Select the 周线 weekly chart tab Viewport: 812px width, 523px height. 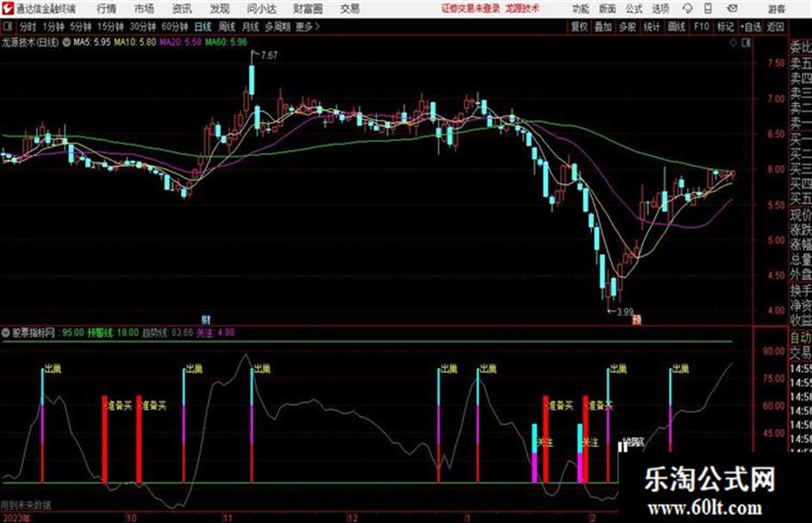pos(227,27)
